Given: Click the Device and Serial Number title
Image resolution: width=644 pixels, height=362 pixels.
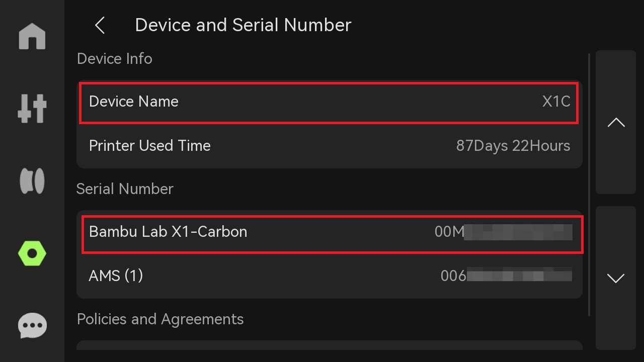Looking at the screenshot, I should [243, 25].
